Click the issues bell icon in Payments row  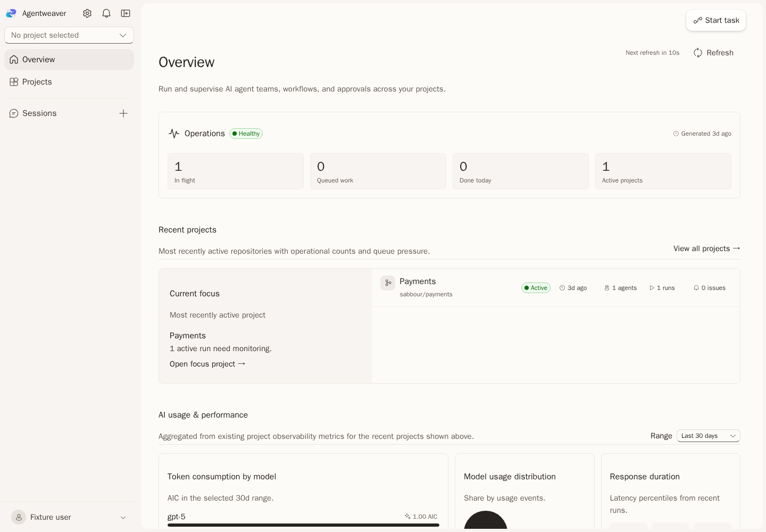point(696,288)
